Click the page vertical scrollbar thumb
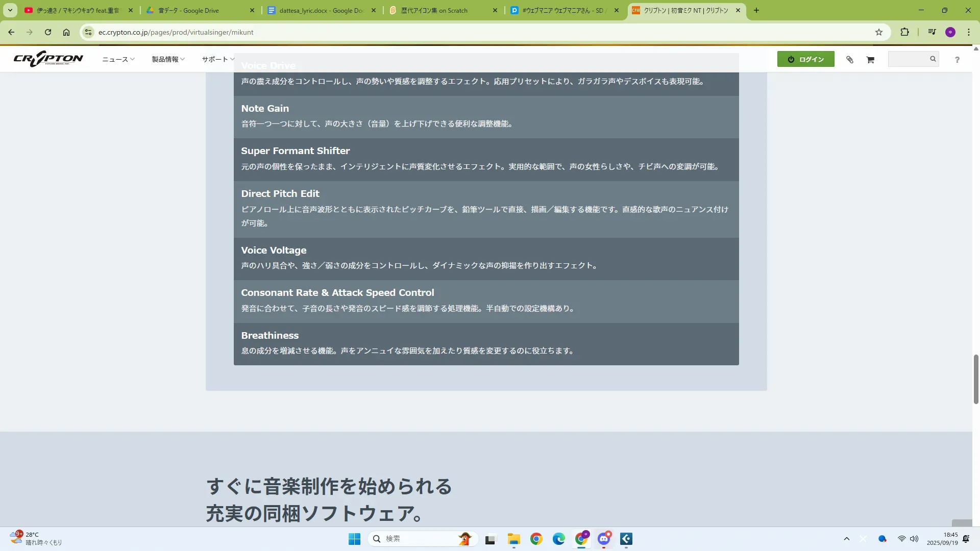980x551 pixels. tap(976, 379)
